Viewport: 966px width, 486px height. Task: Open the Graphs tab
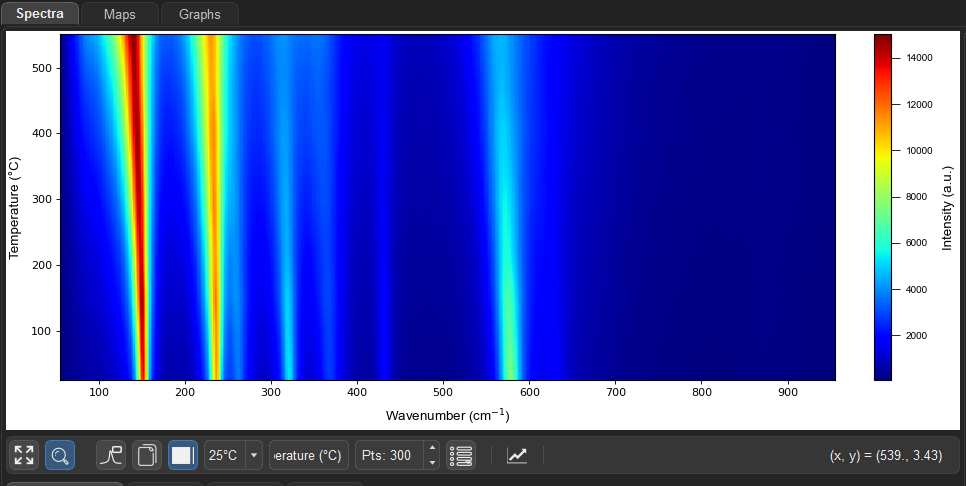[200, 14]
